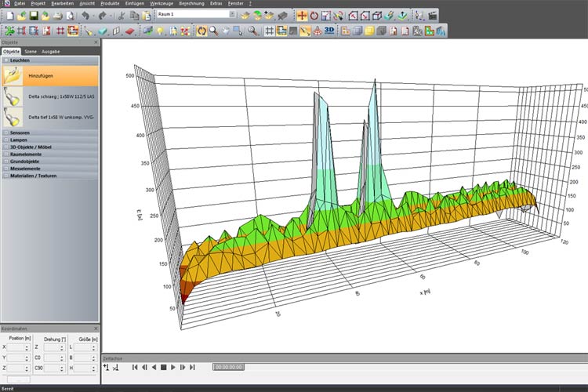Open the Datei menu
Screen dimensions: 588x392
pos(20,3)
